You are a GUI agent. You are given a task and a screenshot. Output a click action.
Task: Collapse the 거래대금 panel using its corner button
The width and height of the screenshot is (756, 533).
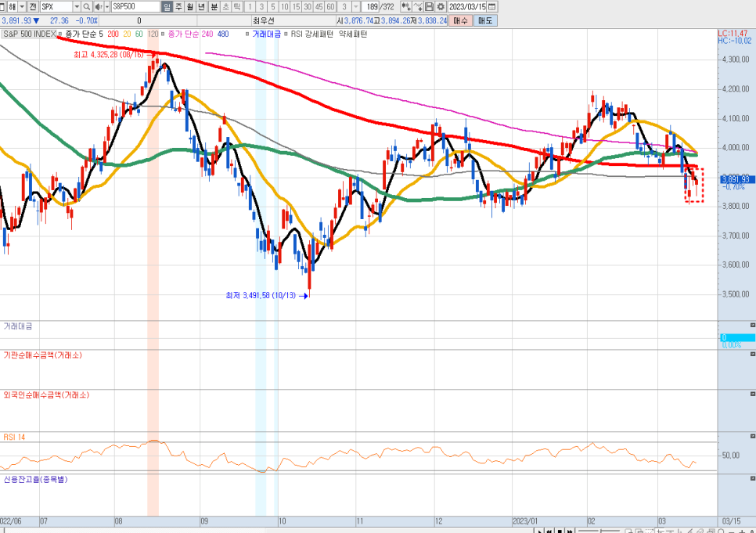pyautogui.click(x=753, y=325)
